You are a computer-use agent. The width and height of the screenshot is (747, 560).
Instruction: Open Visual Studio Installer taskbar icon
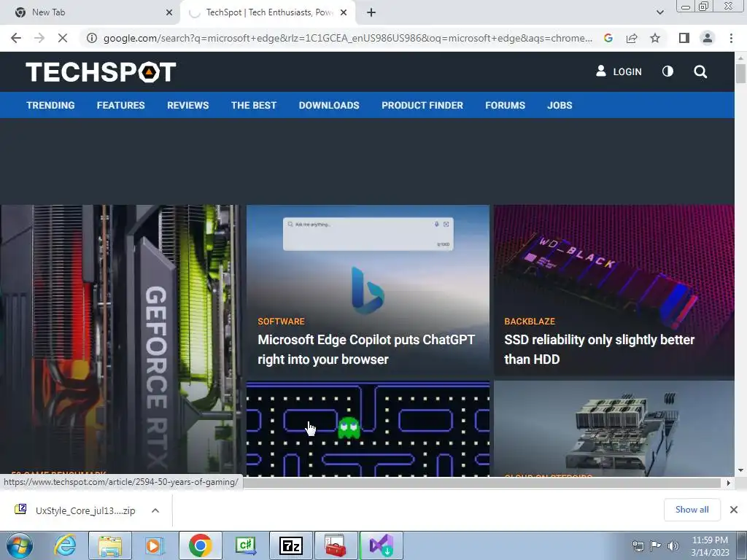point(381,545)
